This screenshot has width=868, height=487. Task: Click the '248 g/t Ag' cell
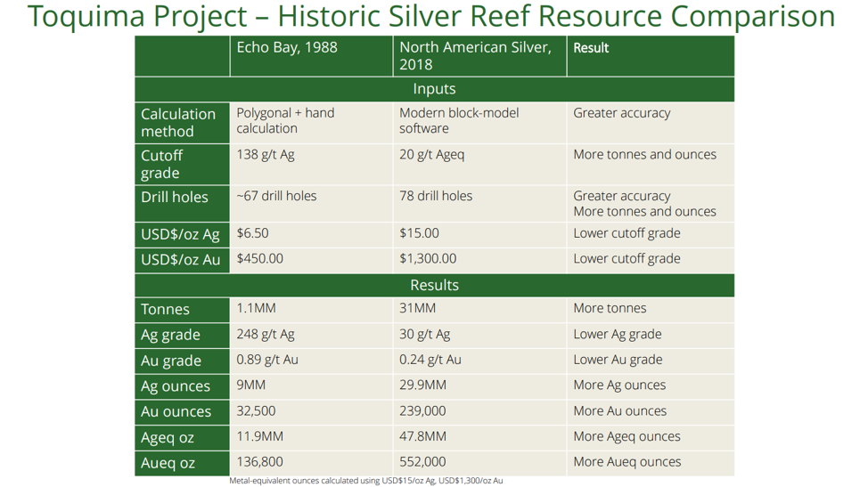(311, 336)
